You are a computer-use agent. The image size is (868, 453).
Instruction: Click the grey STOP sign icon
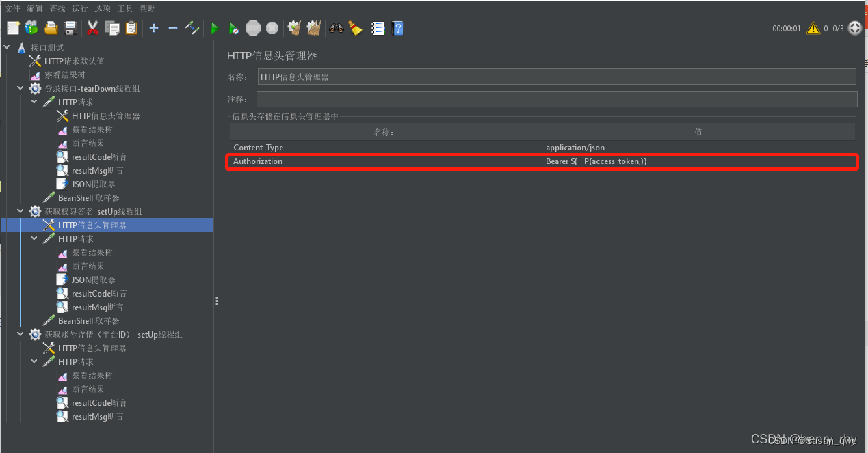(x=253, y=28)
